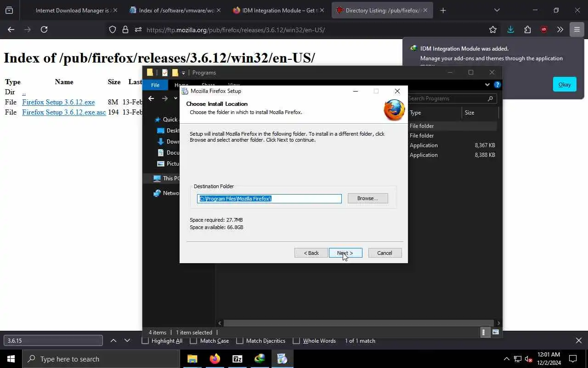588x368 pixels.
Task: Open the Firefox hamburger application menu
Action: tap(577, 29)
